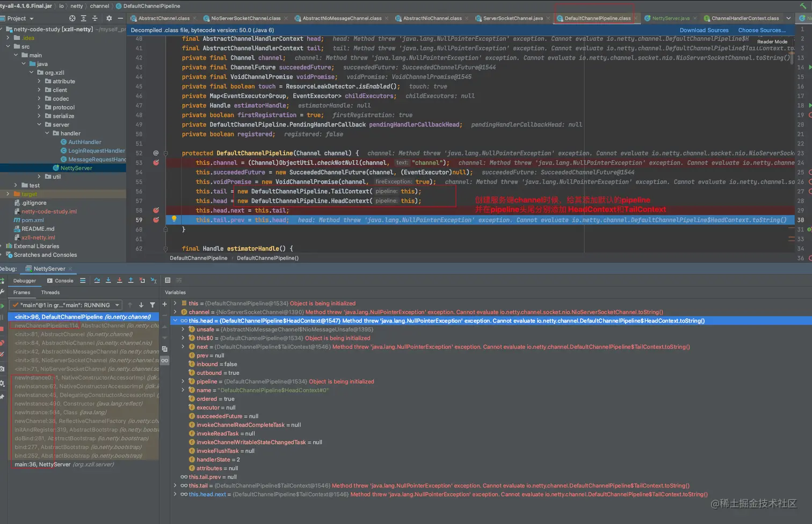The height and width of the screenshot is (524, 812).
Task: Click the Locate target icon in Project panel
Action: 72,18
